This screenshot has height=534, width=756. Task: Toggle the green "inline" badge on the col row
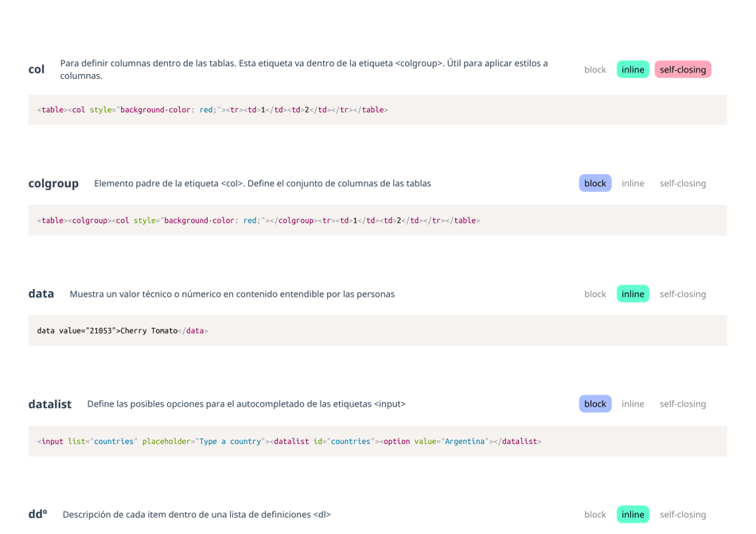(x=633, y=69)
